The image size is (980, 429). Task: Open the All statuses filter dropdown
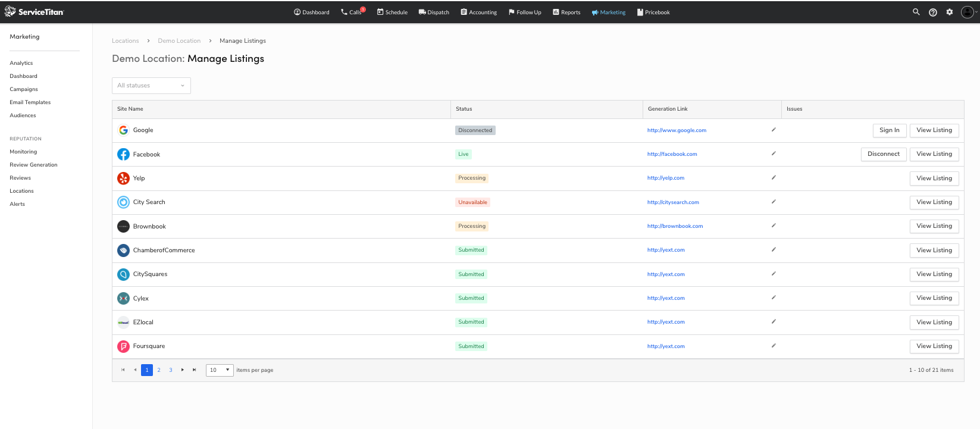pos(151,86)
